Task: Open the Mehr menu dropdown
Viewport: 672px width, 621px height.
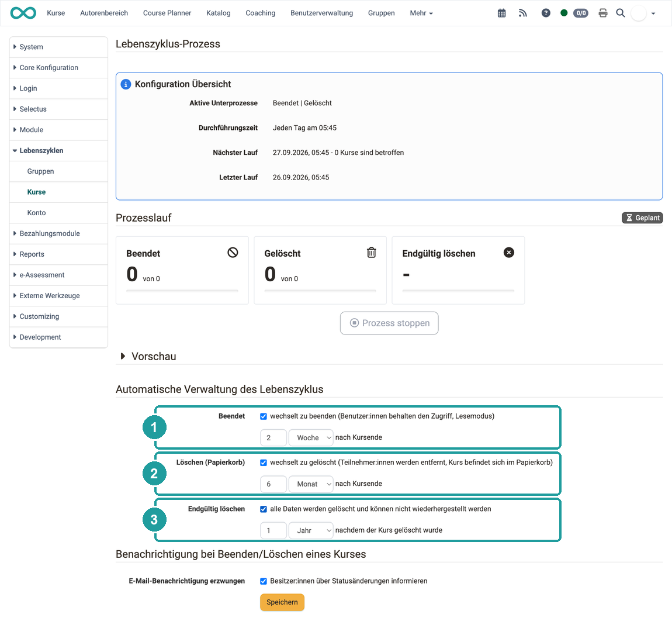Action: [x=421, y=13]
